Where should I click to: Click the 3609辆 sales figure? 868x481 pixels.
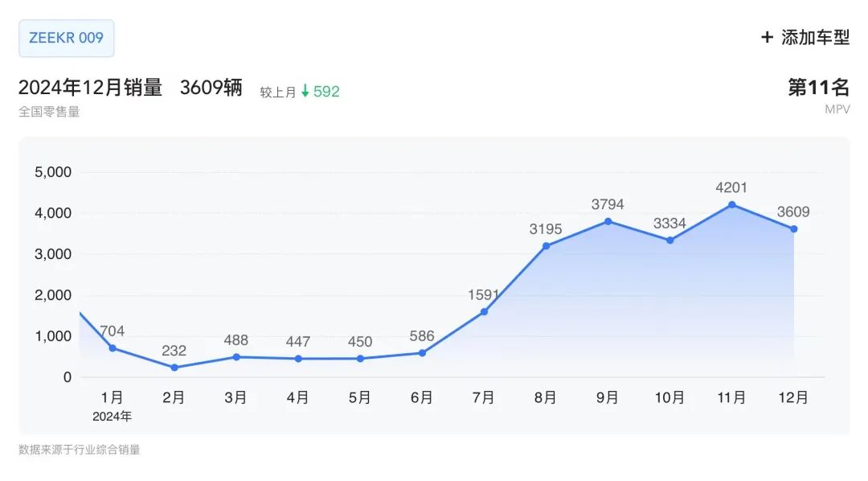[211, 88]
